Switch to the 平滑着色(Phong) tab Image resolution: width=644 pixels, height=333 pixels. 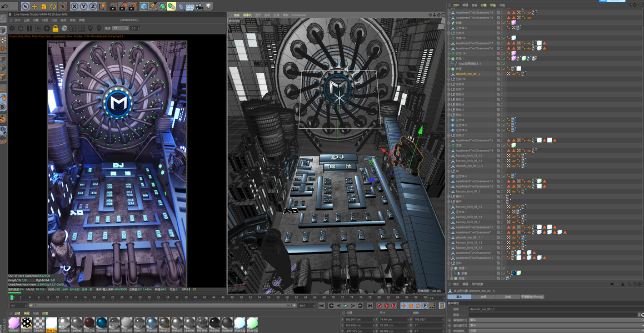tap(532, 296)
